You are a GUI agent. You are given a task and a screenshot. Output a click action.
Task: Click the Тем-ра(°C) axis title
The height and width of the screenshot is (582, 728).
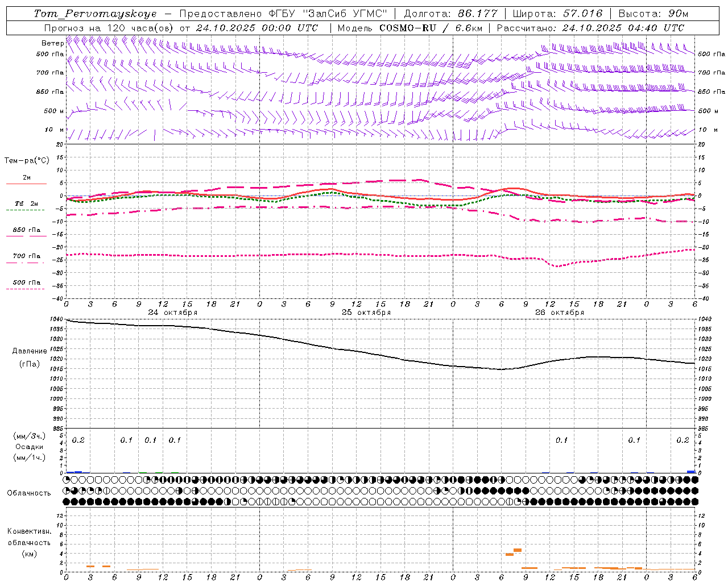27,161
